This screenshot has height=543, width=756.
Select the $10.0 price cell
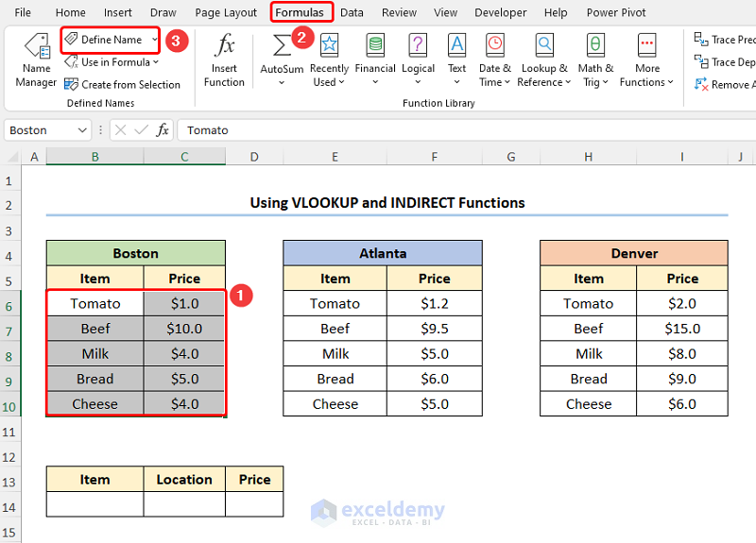click(184, 329)
